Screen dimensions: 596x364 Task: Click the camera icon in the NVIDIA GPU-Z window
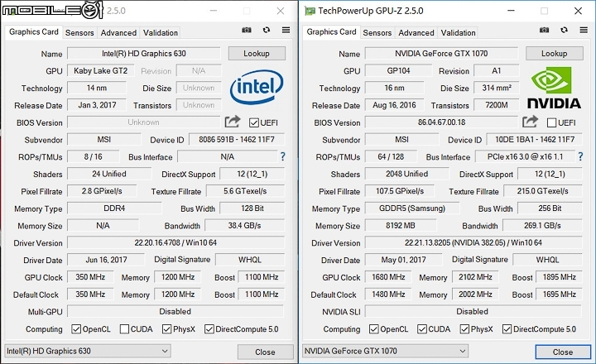[544, 30]
